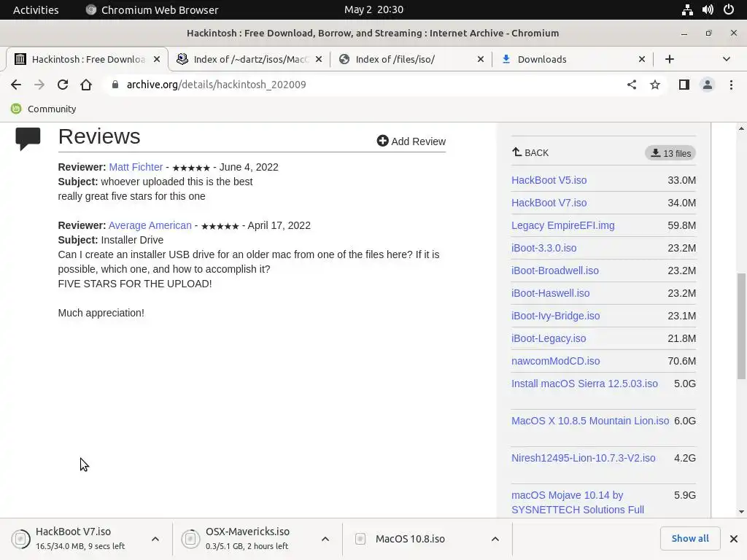Click the page vertical scrollbar thumb

pos(741,327)
